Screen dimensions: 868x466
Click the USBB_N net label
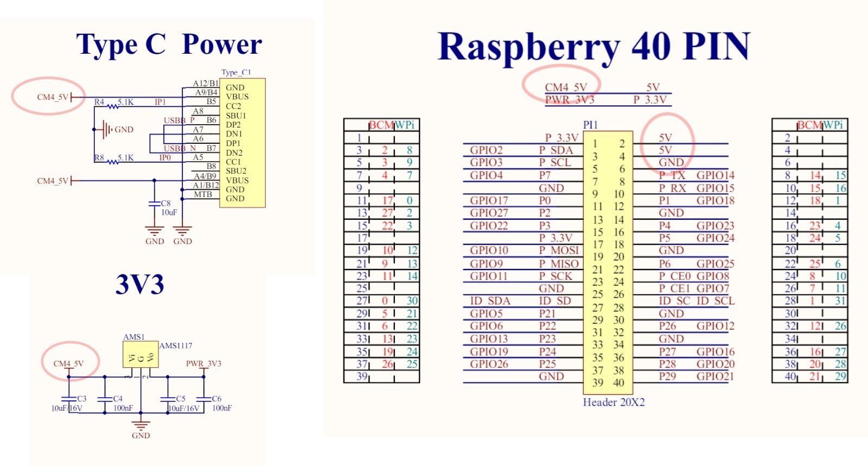coord(180,148)
